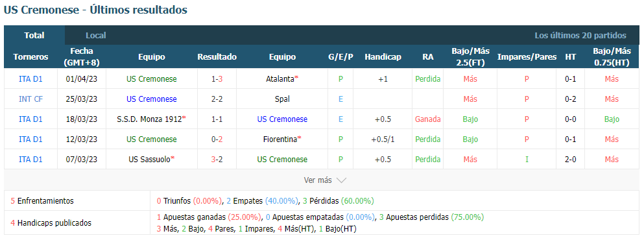Image resolution: width=644 pixels, height=240 pixels.
Task: Select the Total tab
Action: tap(34, 35)
